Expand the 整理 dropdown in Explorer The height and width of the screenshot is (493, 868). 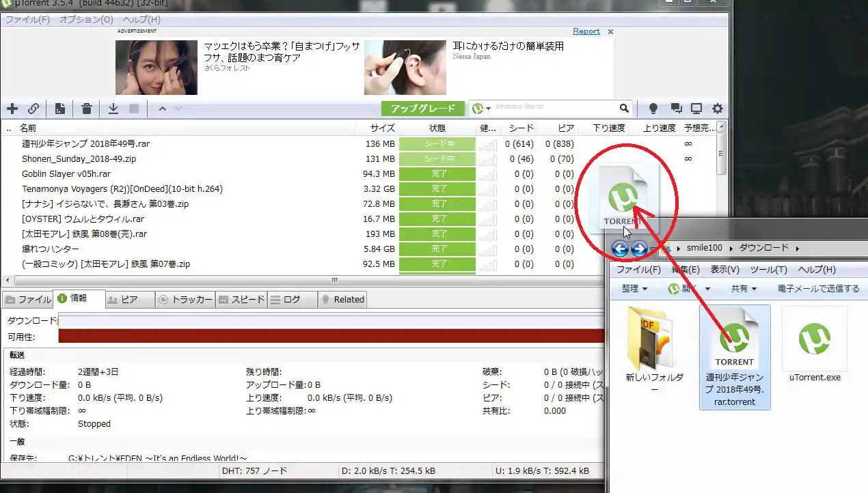[x=634, y=289]
